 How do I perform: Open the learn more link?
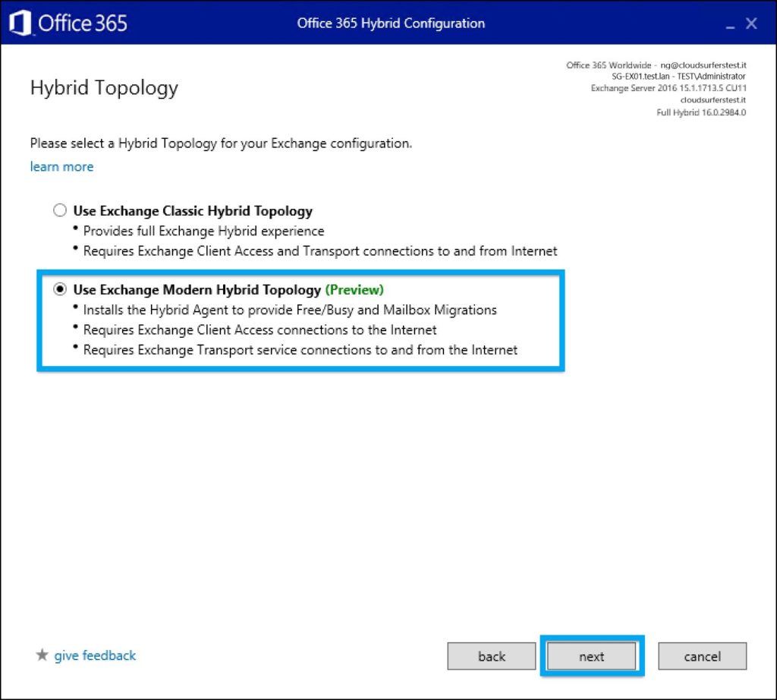point(61,166)
